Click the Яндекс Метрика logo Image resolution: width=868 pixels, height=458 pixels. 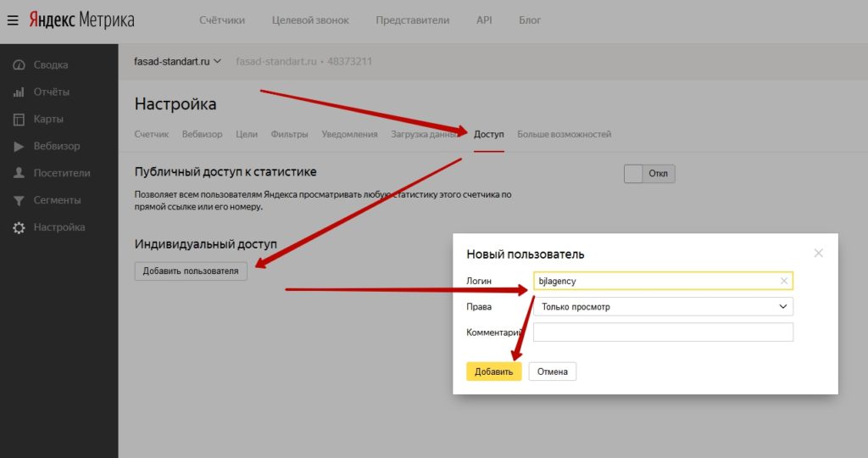point(82,20)
